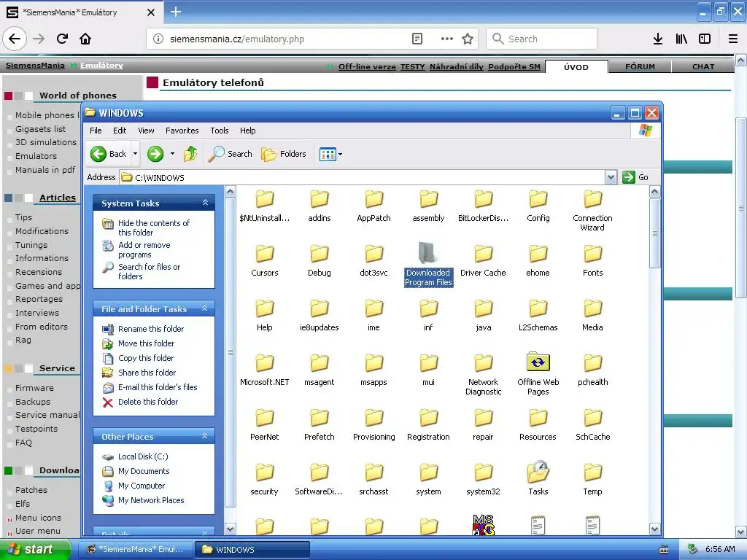The width and height of the screenshot is (747, 560).
Task: Open the Views dropdown arrow
Action: pyautogui.click(x=340, y=155)
